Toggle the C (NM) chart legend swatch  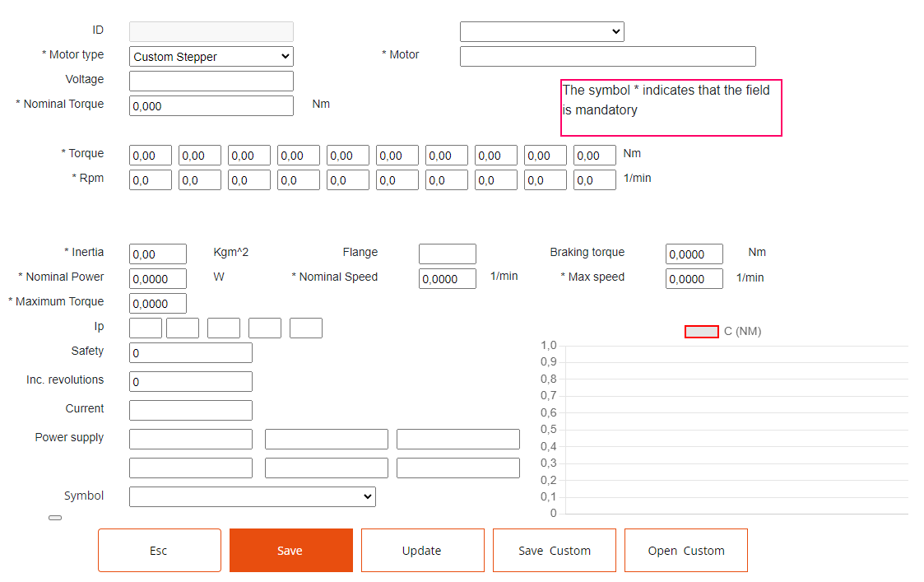point(701,332)
